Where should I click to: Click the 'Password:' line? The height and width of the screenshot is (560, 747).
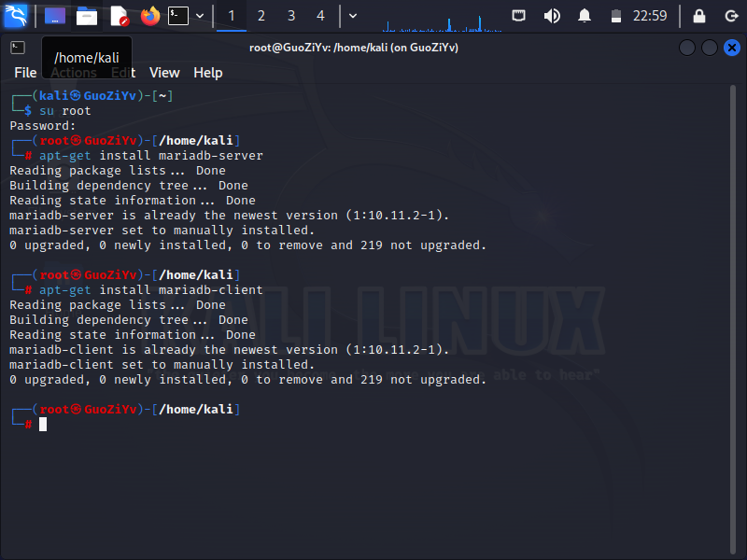42,126
